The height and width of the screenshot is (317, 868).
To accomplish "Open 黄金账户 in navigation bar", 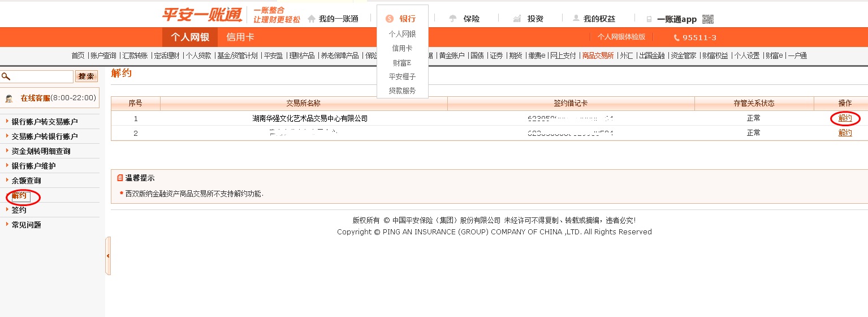I will [452, 55].
